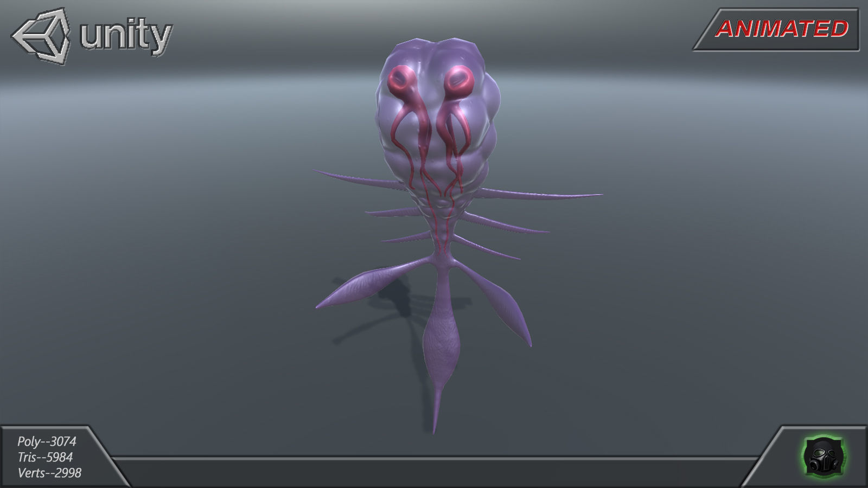Select the 'Verts--2998' stat text

coord(49,473)
